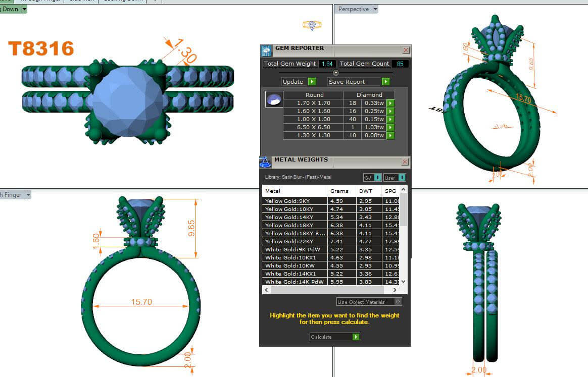The height and width of the screenshot is (377, 588).
Task: Click green arrow for 1.70 X 1.70 row
Action: tap(390, 103)
